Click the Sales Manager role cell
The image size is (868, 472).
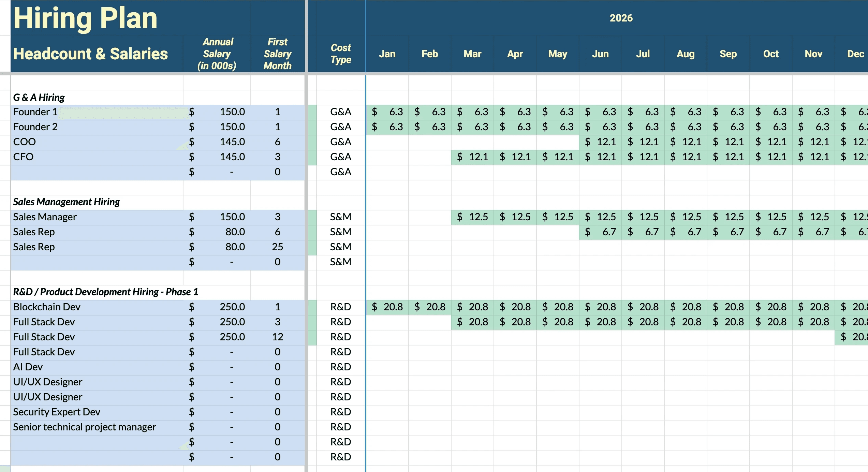pos(45,217)
